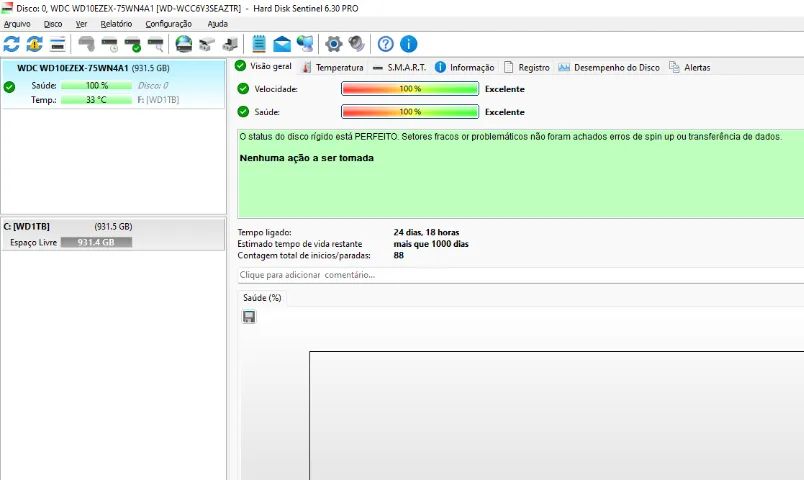Click the Velocidade 100 % progress bar

(410, 89)
